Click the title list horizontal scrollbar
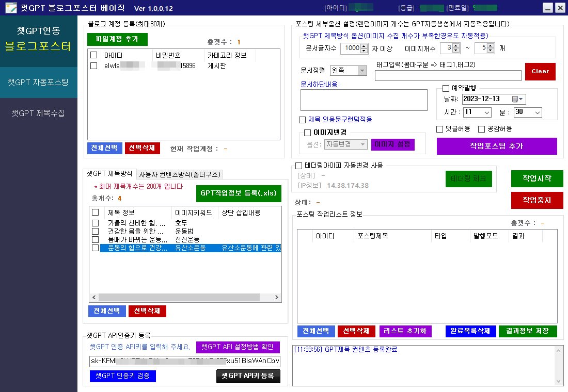 point(179,298)
